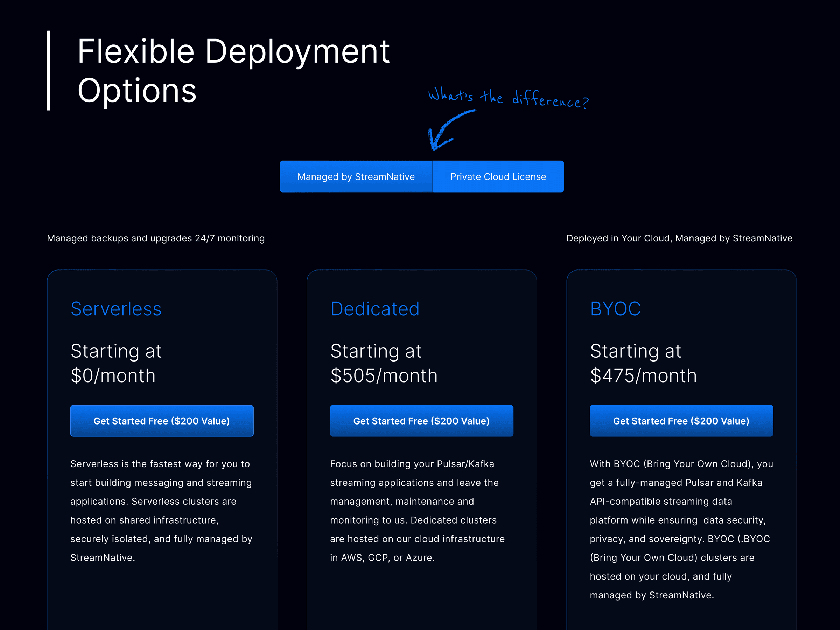The image size is (840, 630).
Task: Click the handwritten "What's the difference?" note
Action: pos(508,98)
